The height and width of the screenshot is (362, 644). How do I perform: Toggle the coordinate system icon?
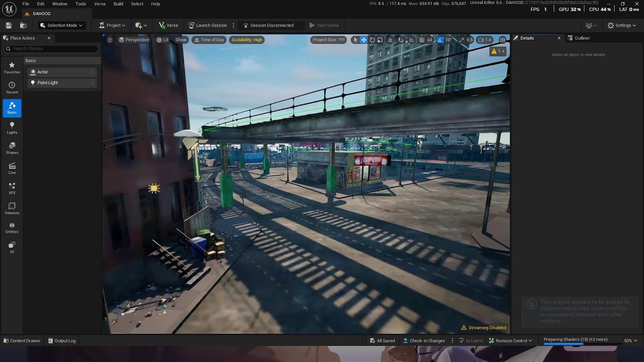point(390,40)
